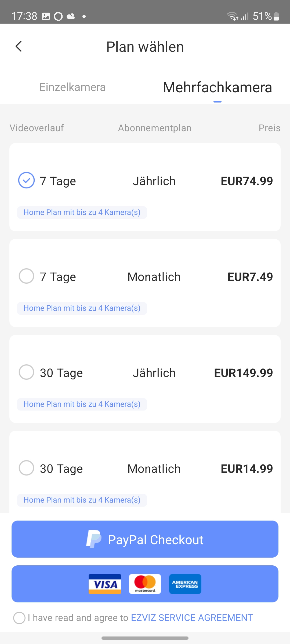Agree to the service agreement checkbox
This screenshot has width=290, height=644.
(19, 618)
